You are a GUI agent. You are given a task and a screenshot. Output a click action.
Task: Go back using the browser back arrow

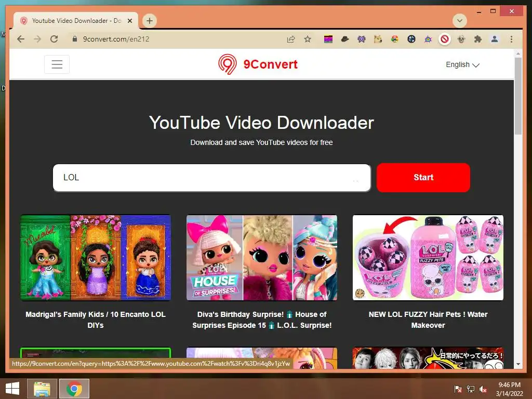(x=21, y=39)
